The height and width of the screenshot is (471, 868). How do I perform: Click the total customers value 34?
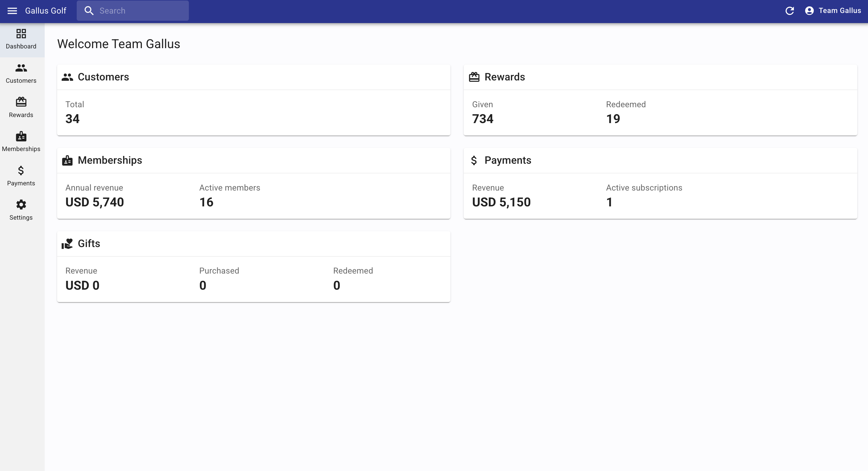tap(72, 119)
